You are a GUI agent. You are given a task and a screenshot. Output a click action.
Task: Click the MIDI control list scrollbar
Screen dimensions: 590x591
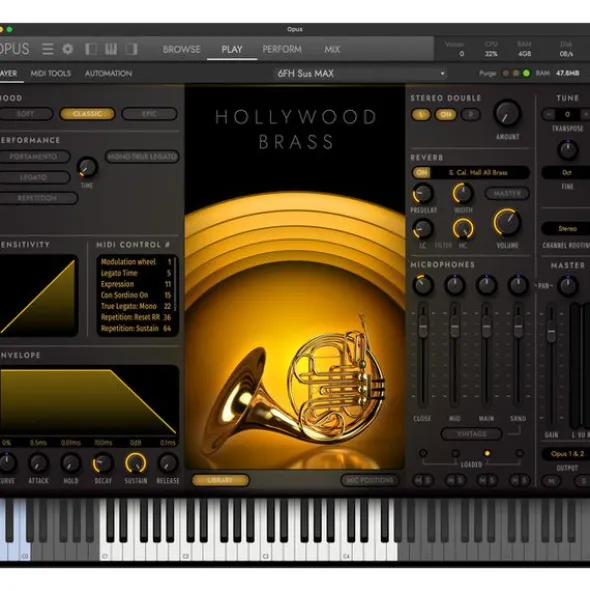click(x=175, y=285)
